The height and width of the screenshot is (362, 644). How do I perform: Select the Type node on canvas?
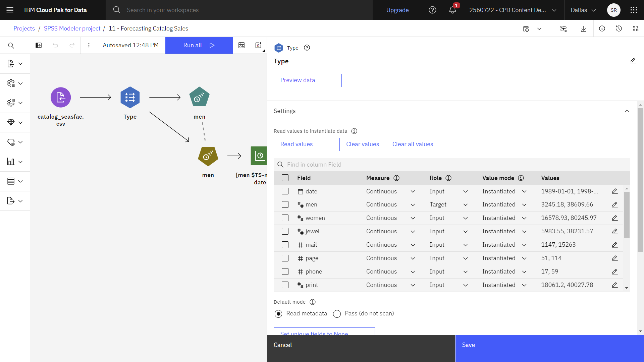coord(130,98)
